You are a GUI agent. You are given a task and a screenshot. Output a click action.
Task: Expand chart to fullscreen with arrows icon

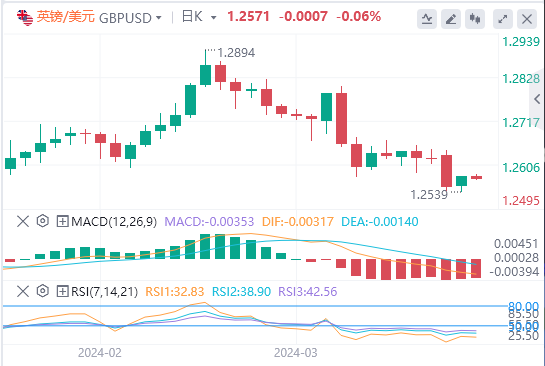pos(503,19)
